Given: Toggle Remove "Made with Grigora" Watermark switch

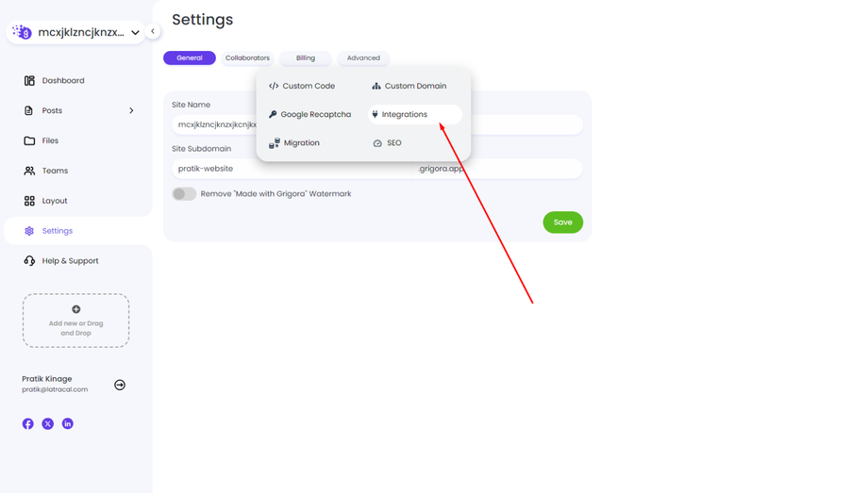Looking at the screenshot, I should click(184, 194).
